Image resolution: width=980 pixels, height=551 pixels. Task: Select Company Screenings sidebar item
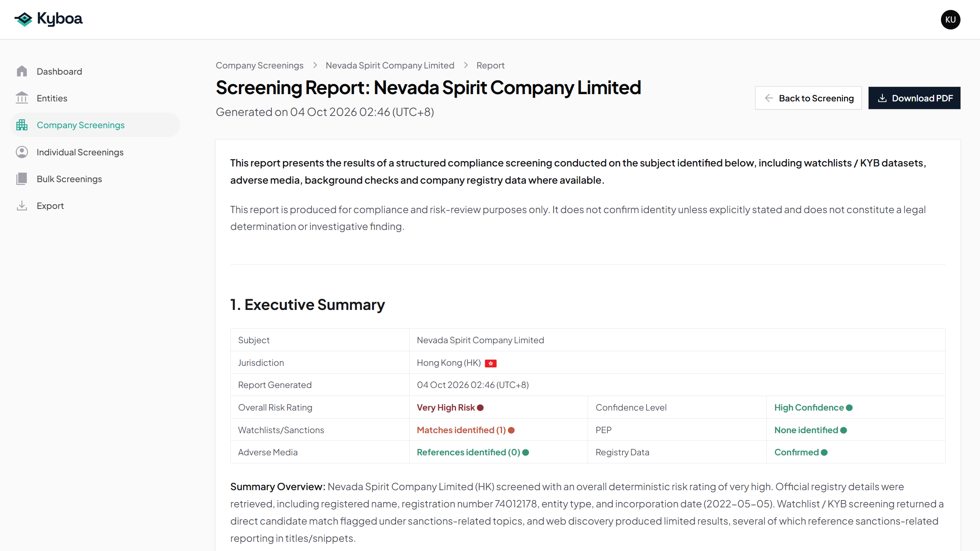(95, 125)
